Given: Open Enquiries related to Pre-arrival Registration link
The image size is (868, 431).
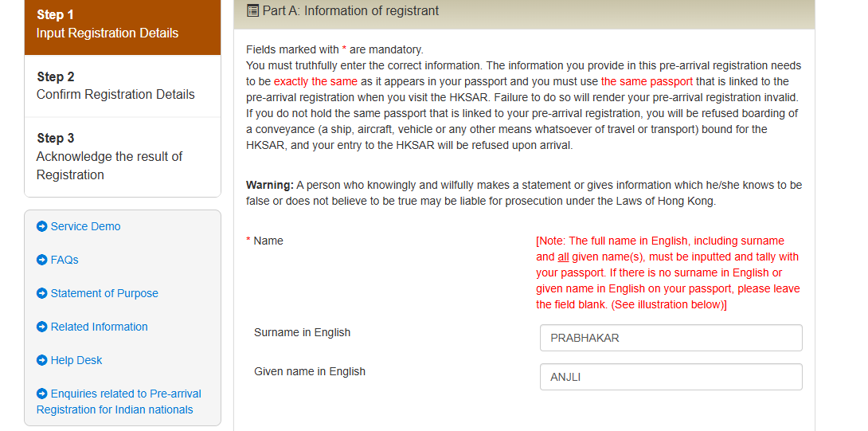Looking at the screenshot, I should pos(119,402).
